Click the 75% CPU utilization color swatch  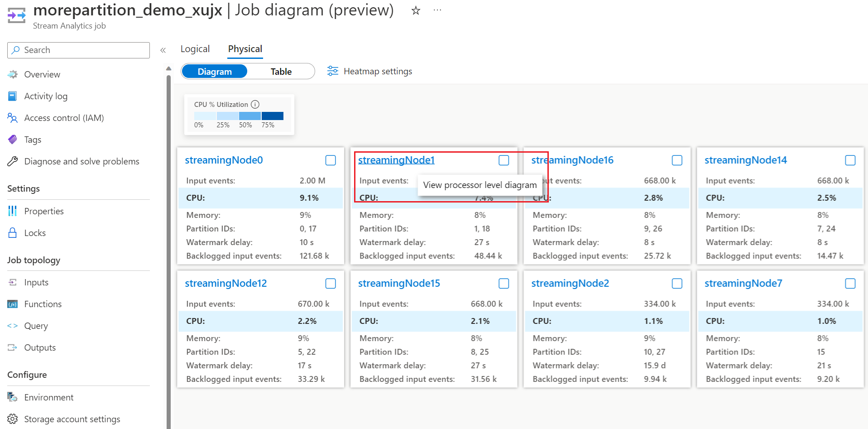click(x=273, y=116)
